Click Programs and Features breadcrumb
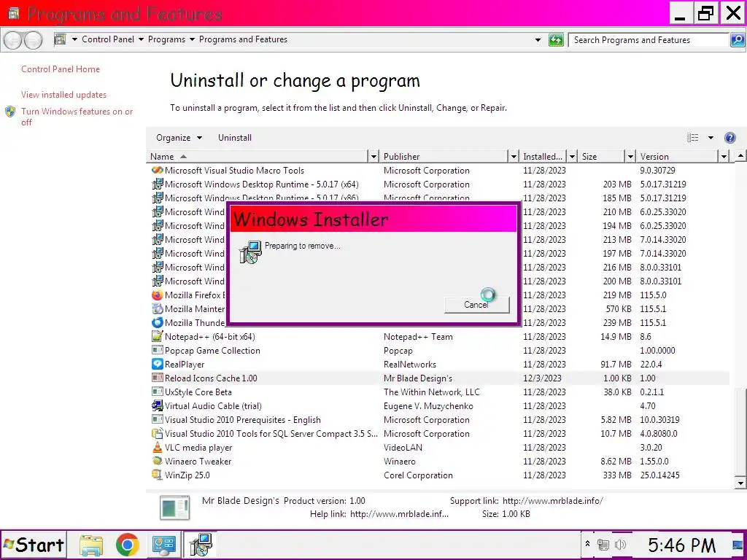 pyautogui.click(x=243, y=39)
